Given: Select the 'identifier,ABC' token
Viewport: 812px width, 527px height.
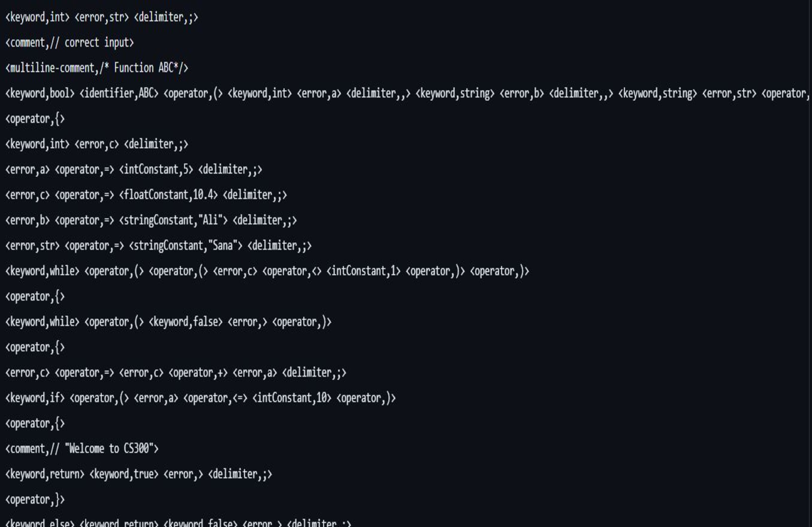Looking at the screenshot, I should tap(119, 93).
